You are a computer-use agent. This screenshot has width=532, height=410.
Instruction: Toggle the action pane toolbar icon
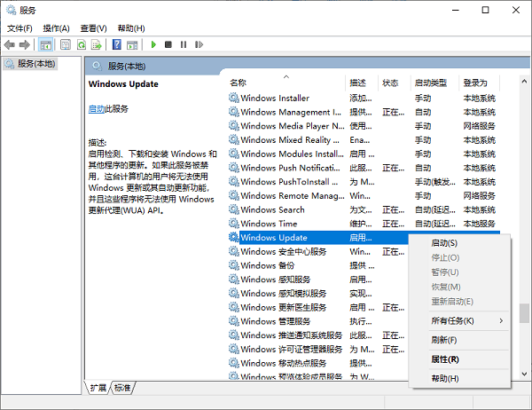tap(132, 44)
